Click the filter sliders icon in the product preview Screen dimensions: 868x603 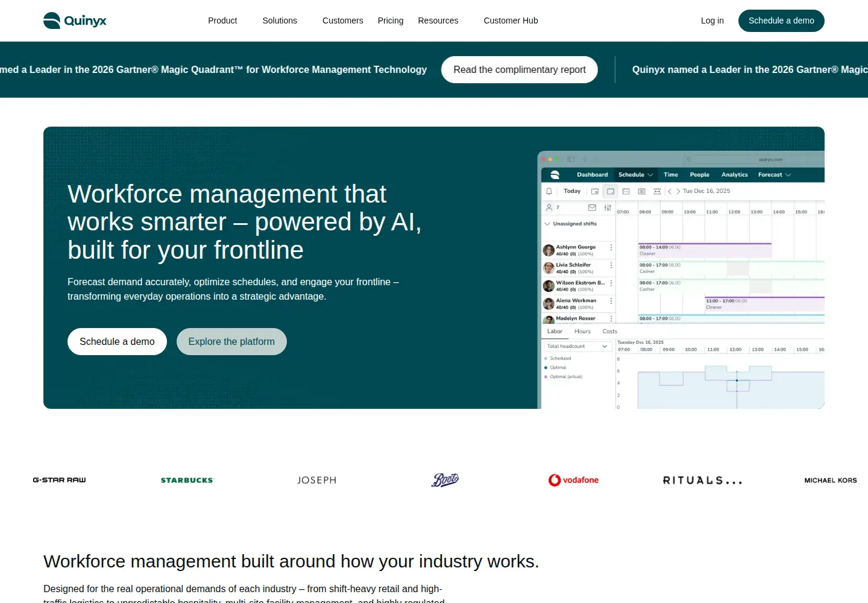click(608, 207)
